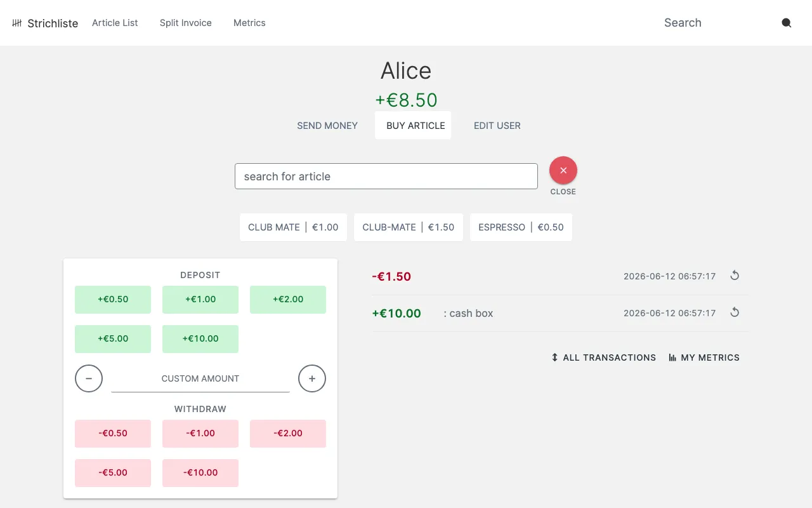Click the -€1.50 transaction amount
This screenshot has height=508, width=812.
coord(391,276)
